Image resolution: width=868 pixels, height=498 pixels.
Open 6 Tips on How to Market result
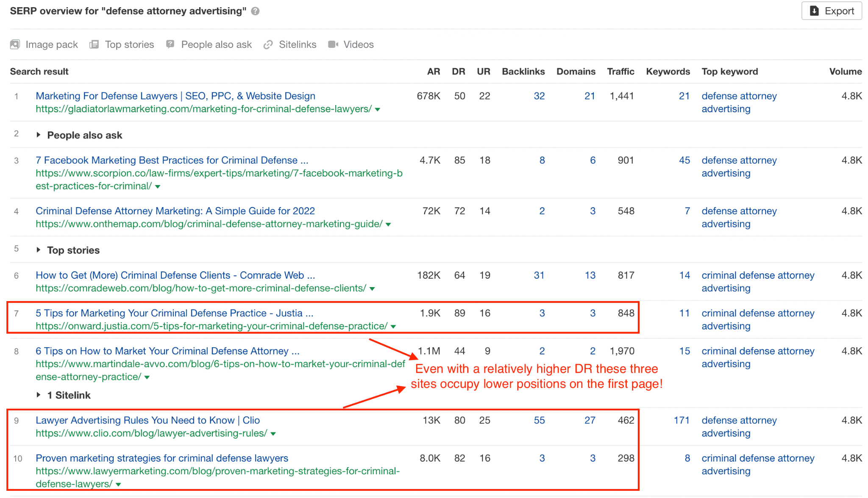(x=167, y=351)
